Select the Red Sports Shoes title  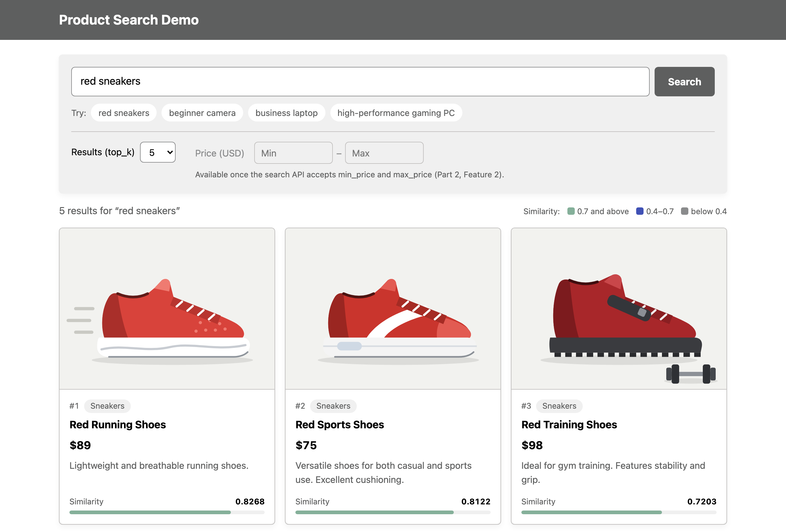coord(340,425)
